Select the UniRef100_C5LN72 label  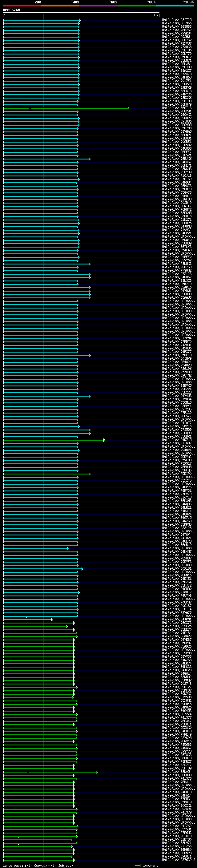[x=177, y=57]
